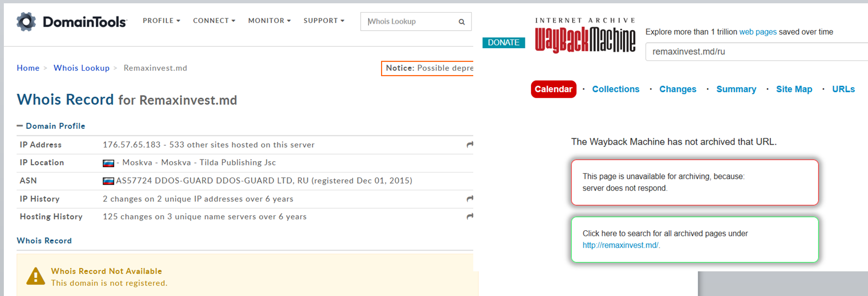Open the IP Address row share arrow
This screenshot has height=296, width=868.
[x=469, y=145]
